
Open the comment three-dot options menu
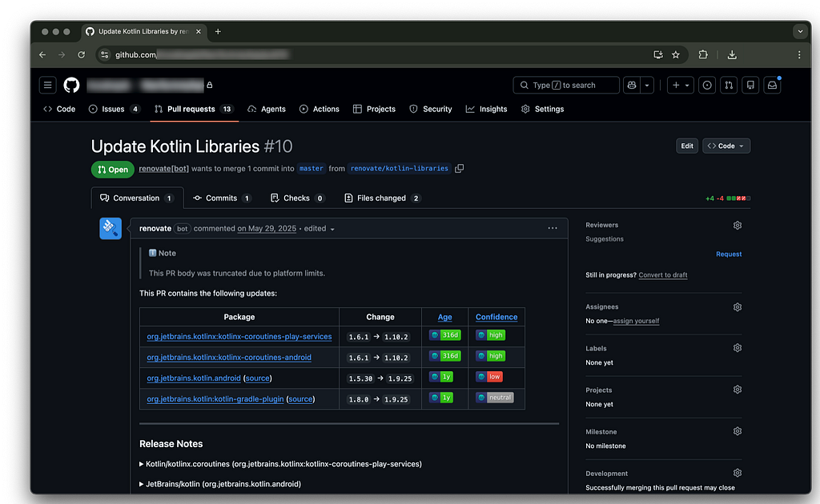(553, 228)
